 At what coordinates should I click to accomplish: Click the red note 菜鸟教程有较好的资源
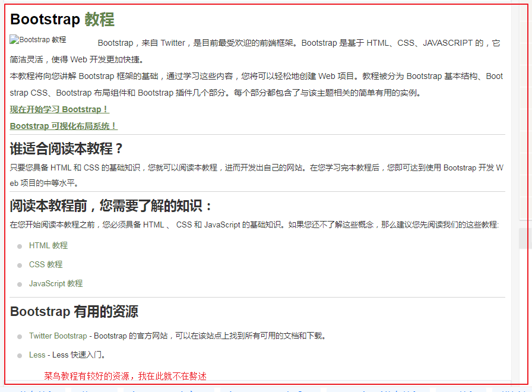[125, 376]
